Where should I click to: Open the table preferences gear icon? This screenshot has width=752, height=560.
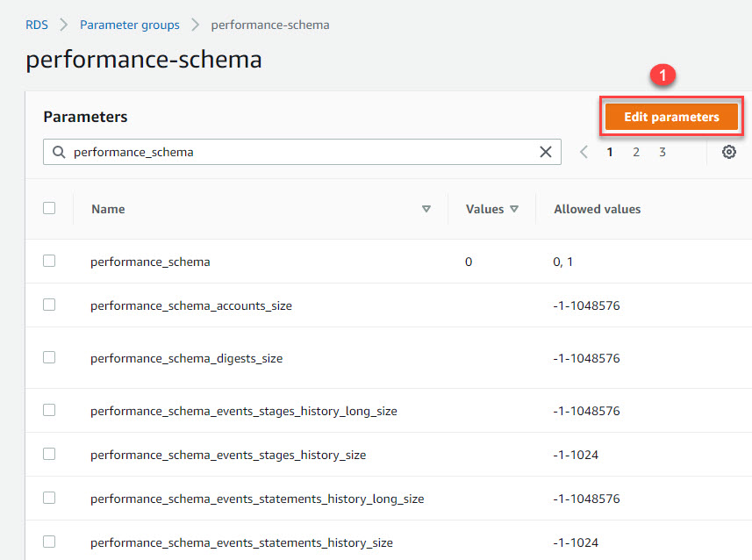pyautogui.click(x=728, y=152)
